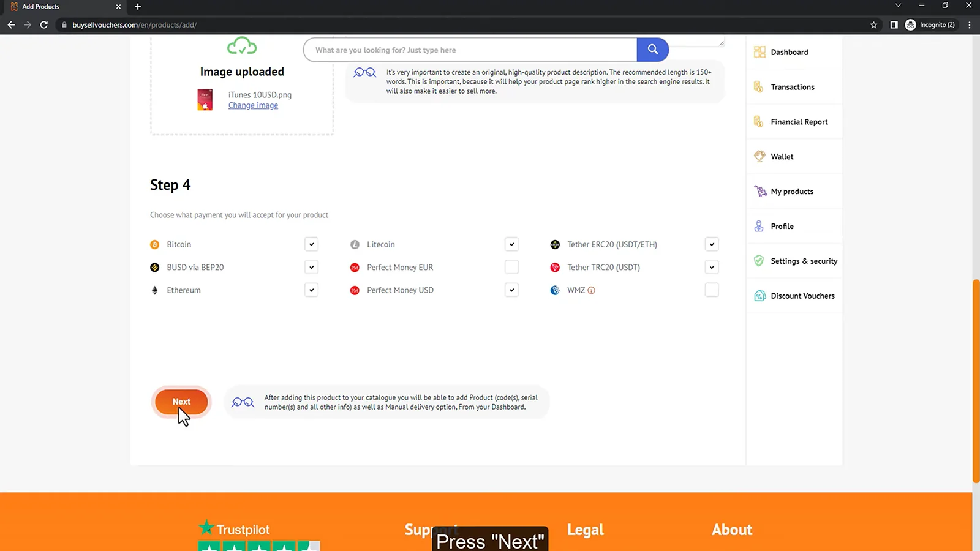Click the My products cart icon
Image resolution: width=980 pixels, height=551 pixels.
[760, 192]
